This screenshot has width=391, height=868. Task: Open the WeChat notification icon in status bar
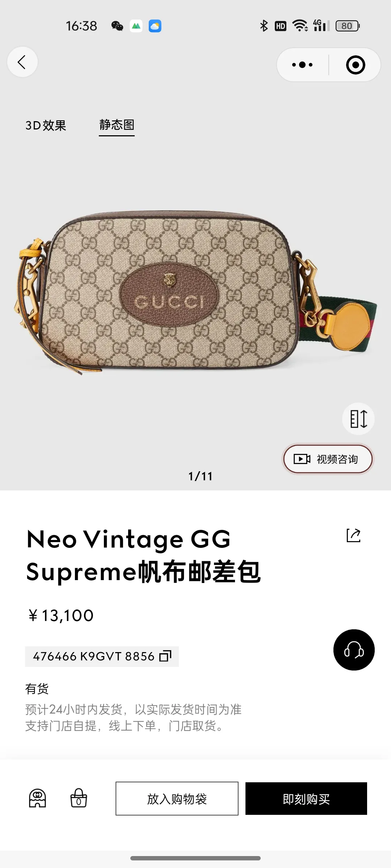pyautogui.click(x=117, y=26)
